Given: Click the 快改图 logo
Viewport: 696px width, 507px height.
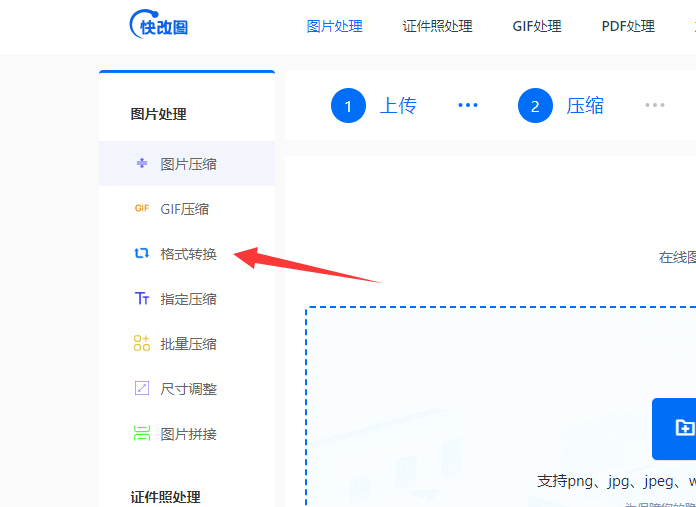Looking at the screenshot, I should click(159, 24).
